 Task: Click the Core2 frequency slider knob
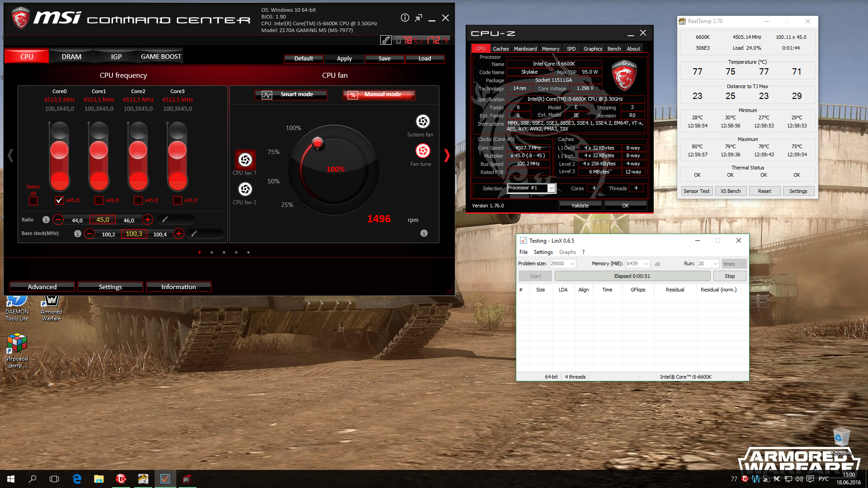pos(138,150)
